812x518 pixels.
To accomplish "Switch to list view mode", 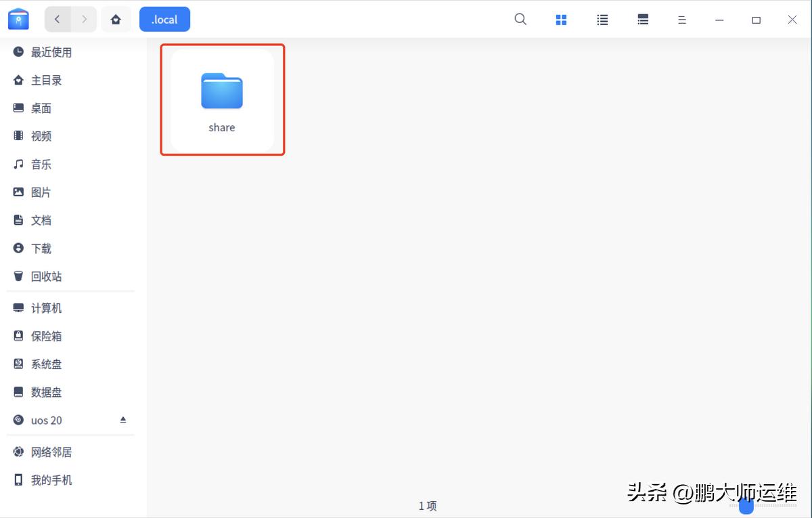I will (x=602, y=19).
